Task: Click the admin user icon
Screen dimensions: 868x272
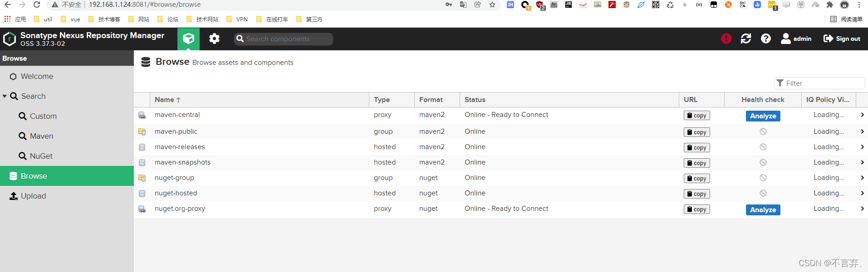Action: pyautogui.click(x=785, y=39)
